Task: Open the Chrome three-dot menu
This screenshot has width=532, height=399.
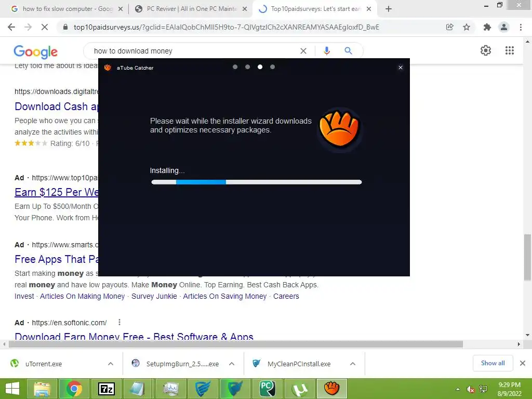Action: 521,27
